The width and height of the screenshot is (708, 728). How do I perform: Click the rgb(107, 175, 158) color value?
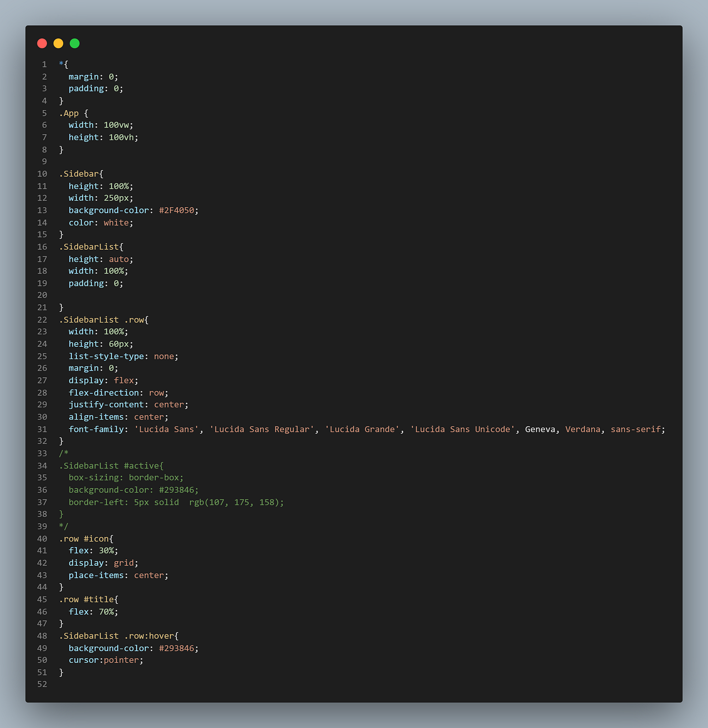(235, 502)
